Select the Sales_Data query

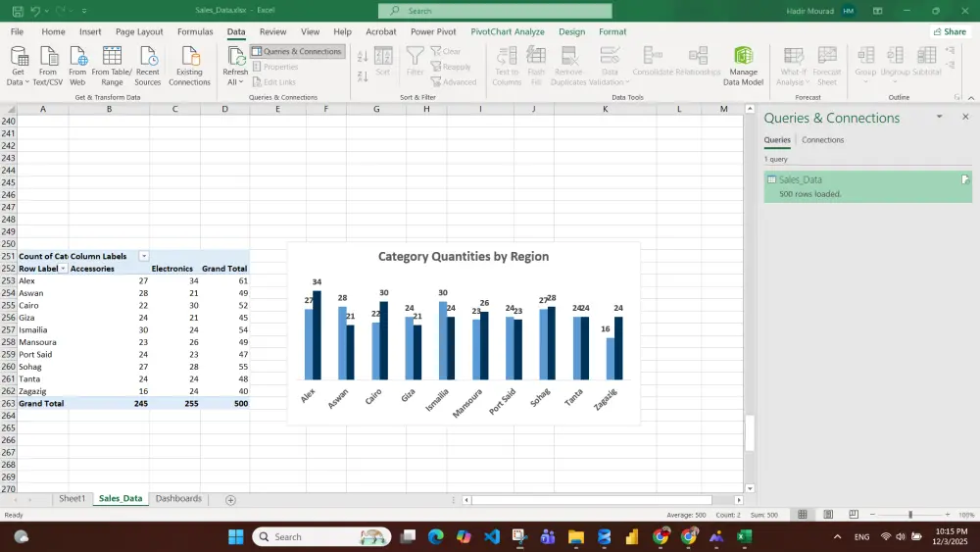pos(867,186)
